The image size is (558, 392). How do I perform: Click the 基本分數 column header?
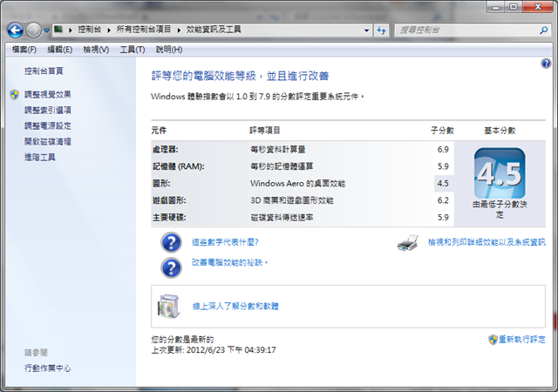click(500, 131)
